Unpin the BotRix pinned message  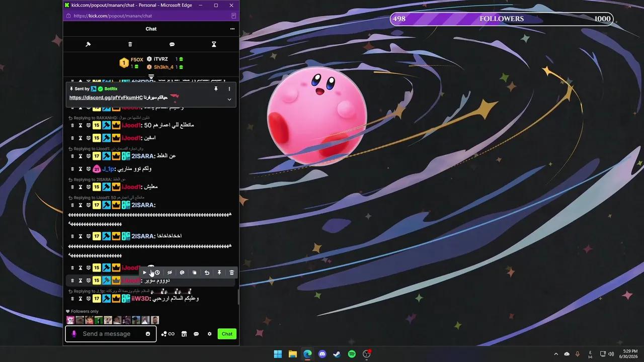[x=216, y=88]
